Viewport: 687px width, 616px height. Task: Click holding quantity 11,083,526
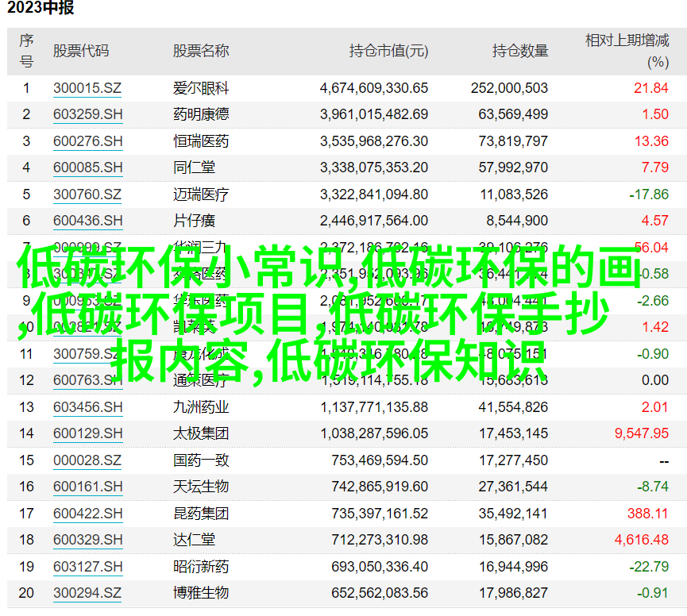514,194
